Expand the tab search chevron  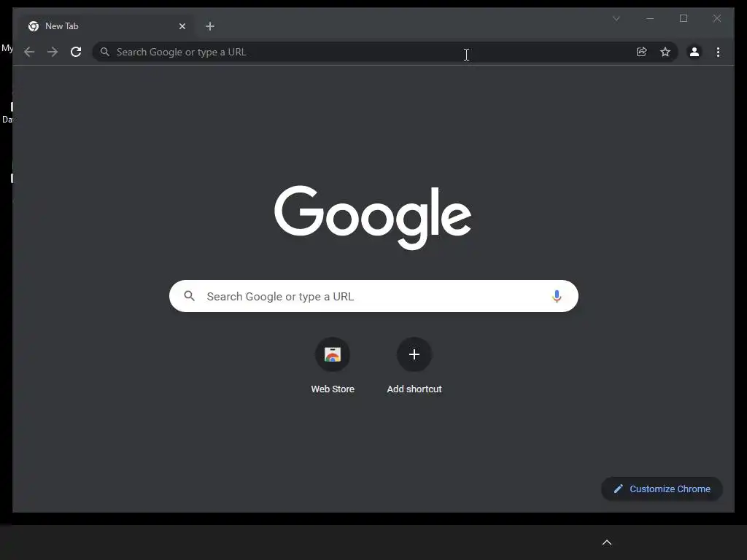(616, 18)
